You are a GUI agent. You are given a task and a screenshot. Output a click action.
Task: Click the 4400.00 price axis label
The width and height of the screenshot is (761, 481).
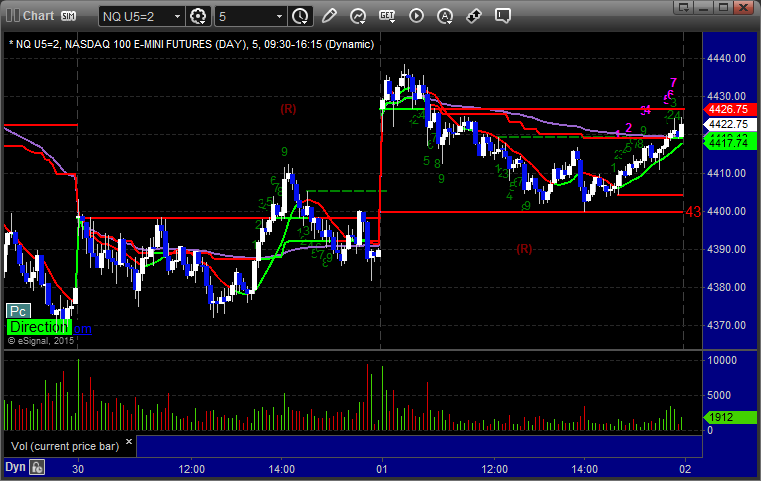727,211
